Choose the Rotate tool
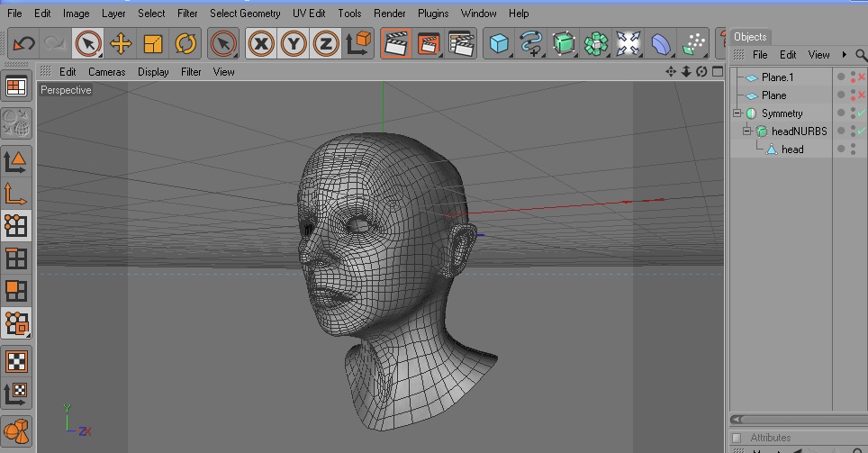The image size is (868, 453). point(185,43)
